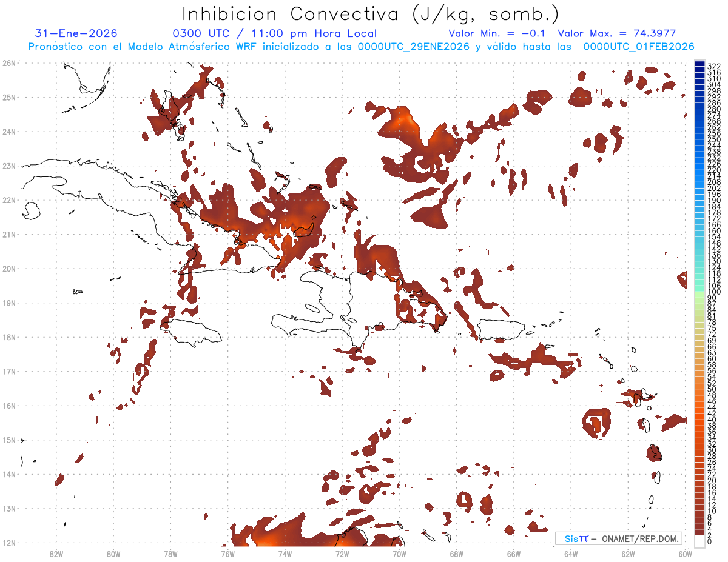Click the 70W longitude label
Viewport: 728px width, 562px height.
(x=399, y=554)
